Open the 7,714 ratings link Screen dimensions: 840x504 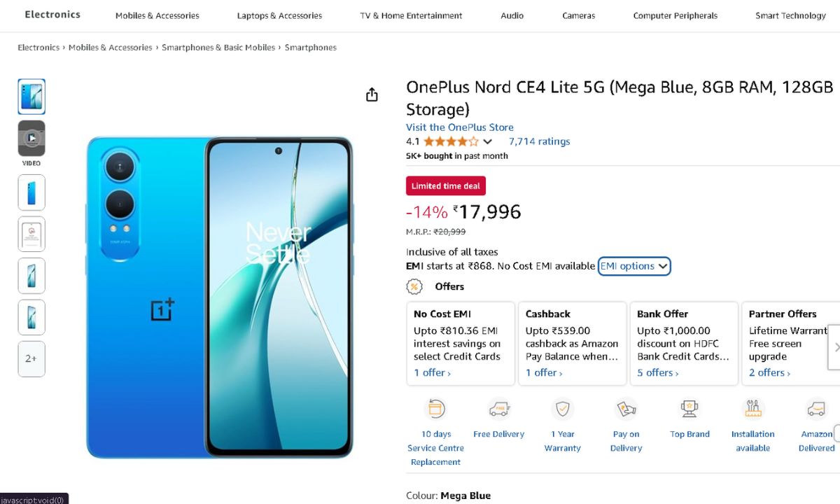(x=539, y=141)
